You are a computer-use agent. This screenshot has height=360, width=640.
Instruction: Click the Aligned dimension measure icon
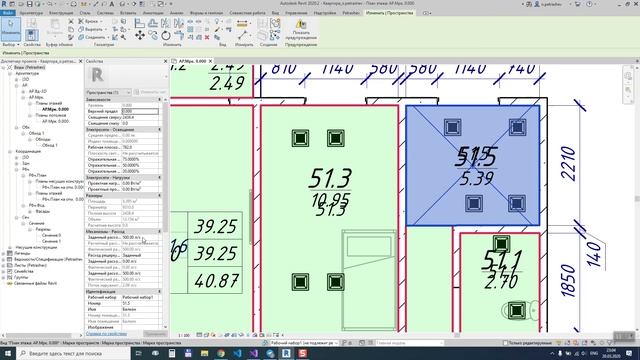click(242, 24)
